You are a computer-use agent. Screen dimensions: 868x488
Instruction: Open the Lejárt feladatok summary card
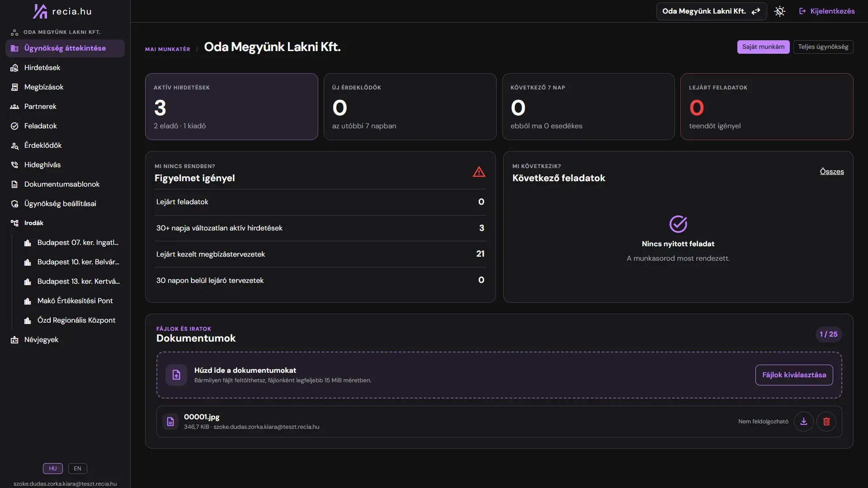tap(767, 107)
